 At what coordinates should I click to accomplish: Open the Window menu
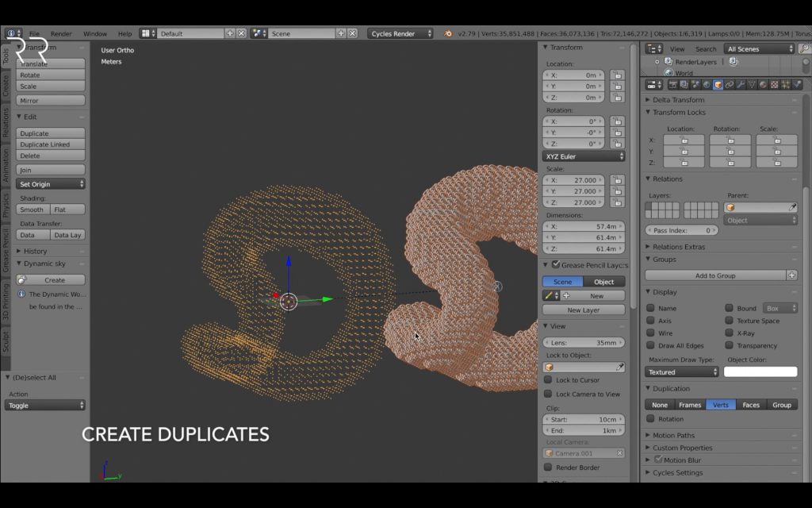tap(95, 33)
